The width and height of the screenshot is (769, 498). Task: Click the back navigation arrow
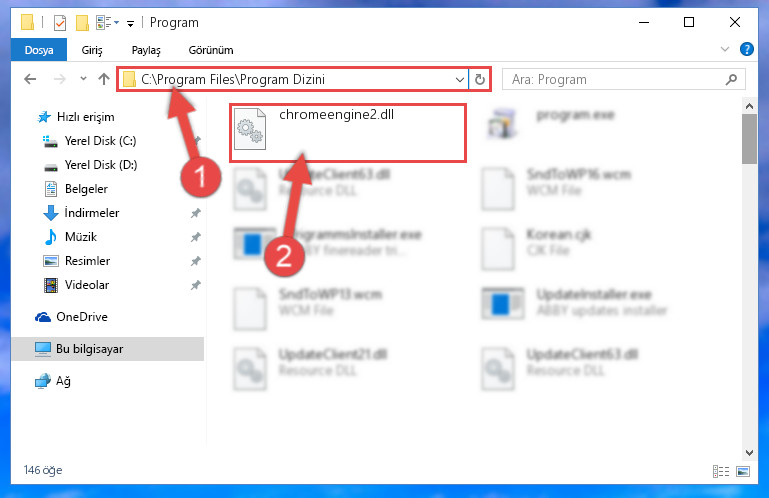coord(30,79)
